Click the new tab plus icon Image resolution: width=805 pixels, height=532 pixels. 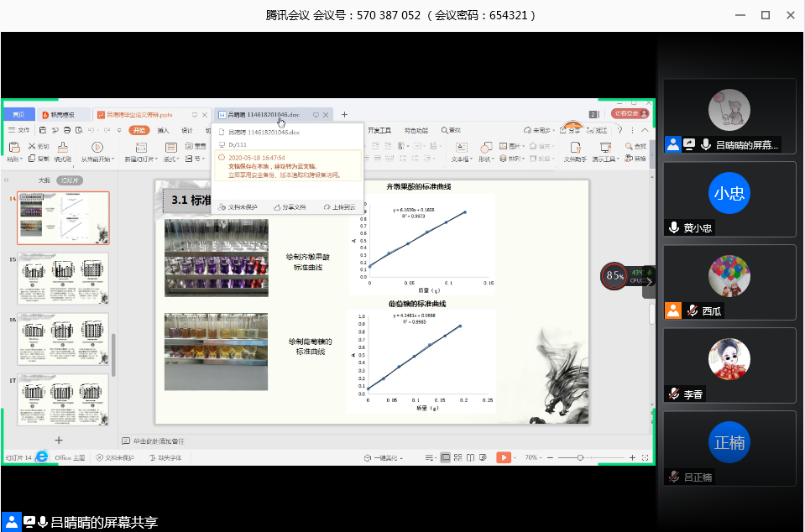click(x=344, y=114)
